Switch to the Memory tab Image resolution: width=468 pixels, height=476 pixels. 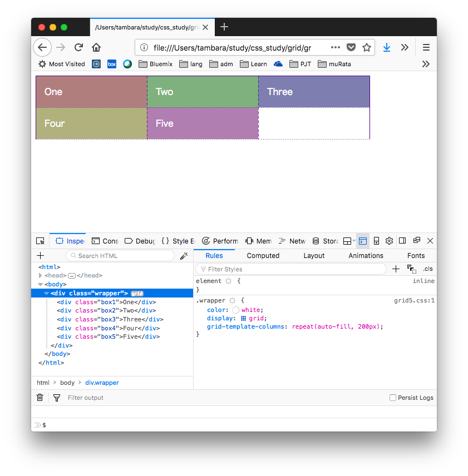[258, 241]
